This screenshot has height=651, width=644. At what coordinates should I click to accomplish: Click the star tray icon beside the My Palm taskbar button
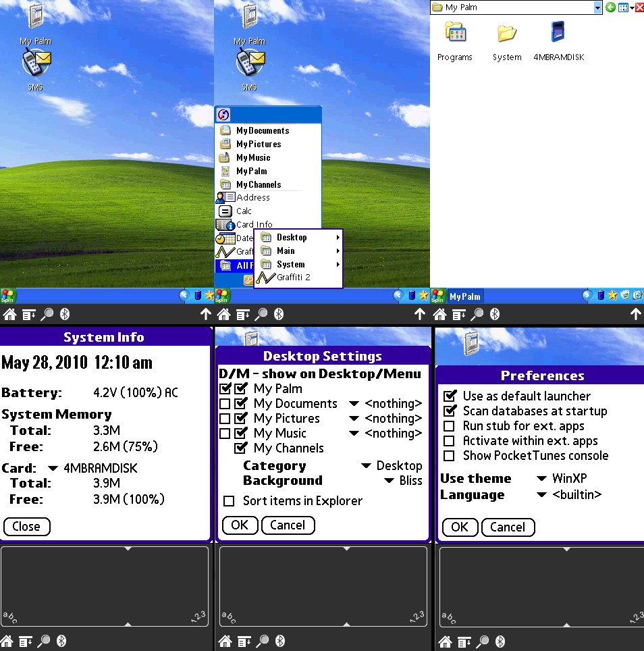[x=612, y=295]
